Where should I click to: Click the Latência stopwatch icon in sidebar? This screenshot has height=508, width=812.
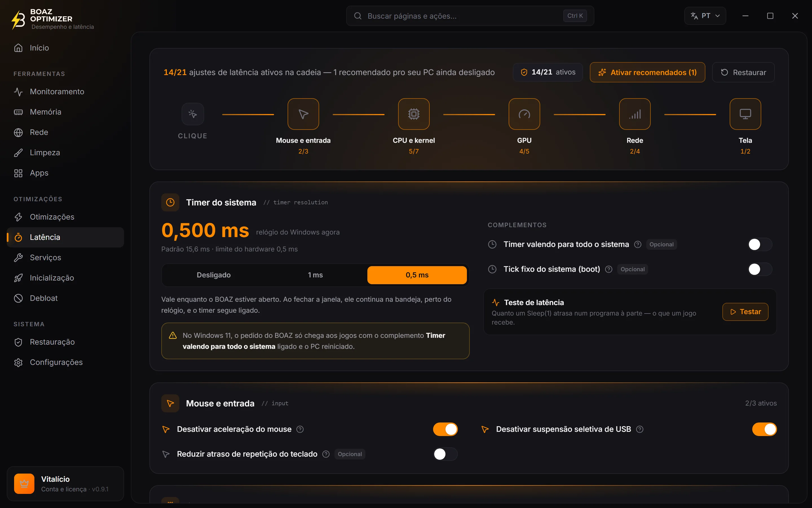(x=18, y=238)
